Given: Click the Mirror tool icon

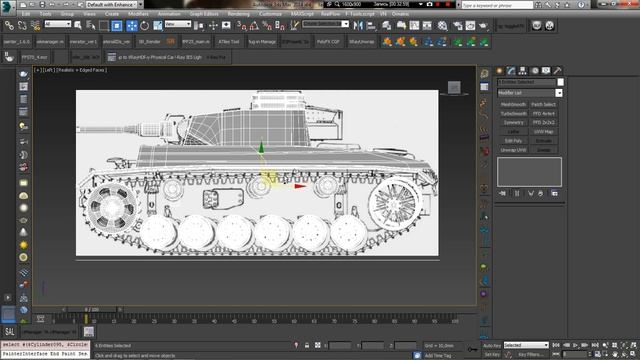Looking at the screenshot, I should (x=358, y=26).
